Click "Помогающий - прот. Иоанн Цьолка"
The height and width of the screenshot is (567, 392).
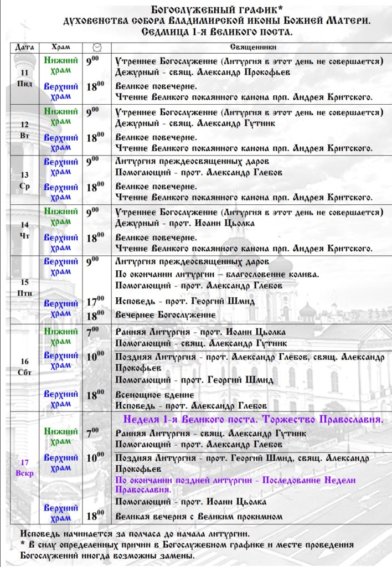point(190,502)
